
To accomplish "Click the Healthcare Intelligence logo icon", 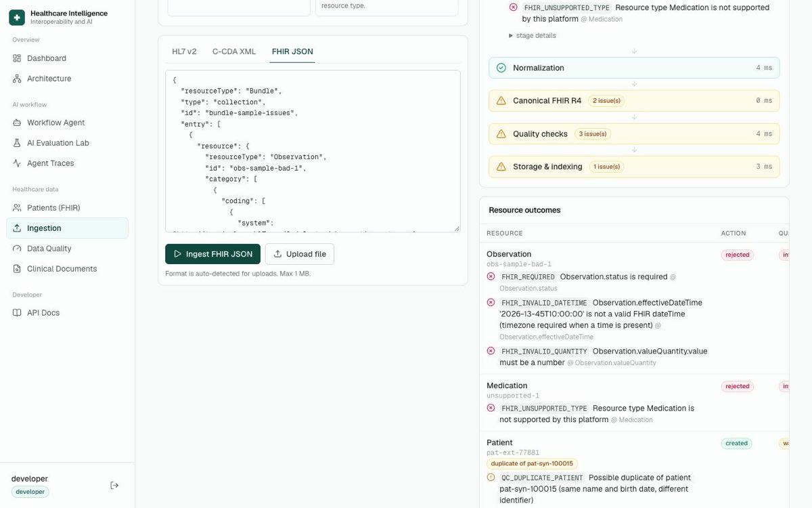I will coord(17,17).
